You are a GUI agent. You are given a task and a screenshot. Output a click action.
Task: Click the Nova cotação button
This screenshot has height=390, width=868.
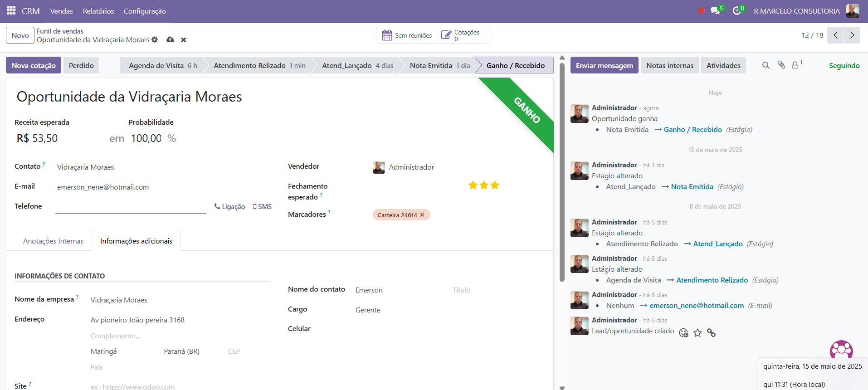(x=34, y=65)
